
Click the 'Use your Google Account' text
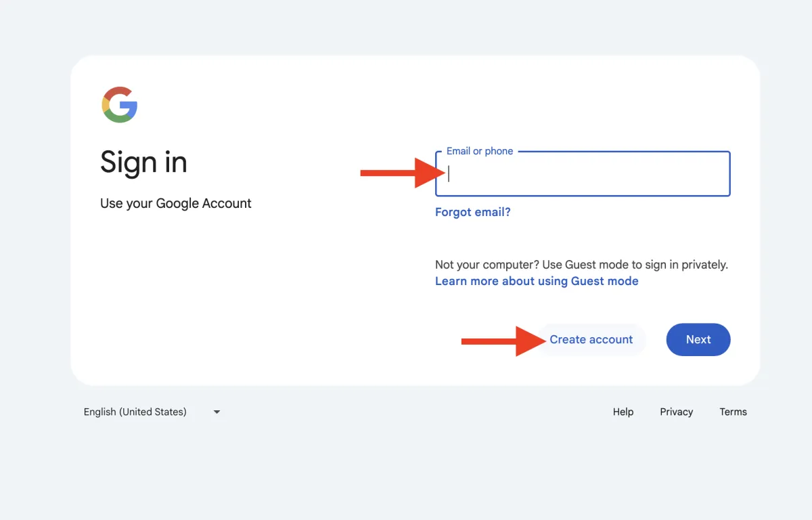176,203
